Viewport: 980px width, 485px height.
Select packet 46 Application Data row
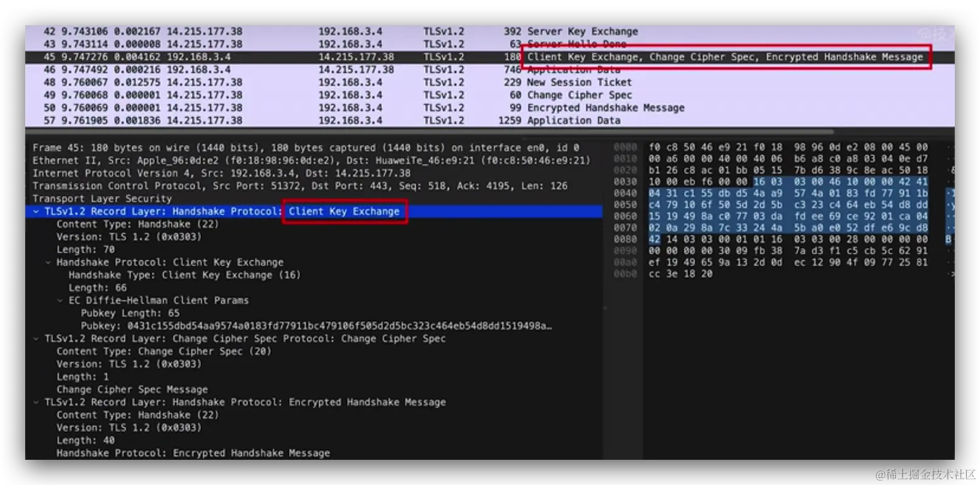click(x=489, y=69)
